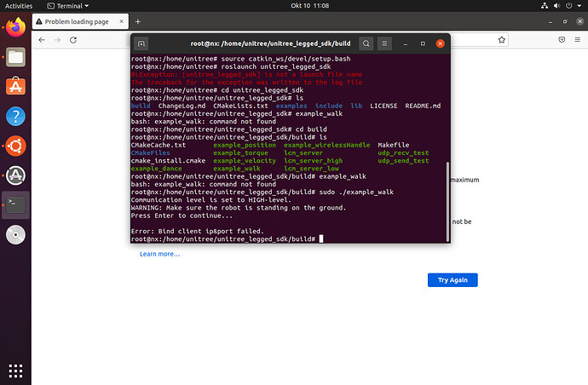Click the orange Ubuntu logo dock icon
This screenshot has width=588, height=385.
15,146
